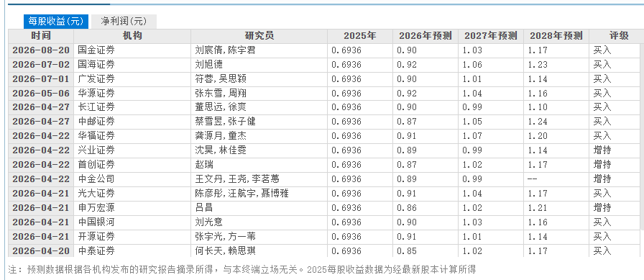Click the 时间 column header
This screenshot has height=280, width=644.
[41, 36]
